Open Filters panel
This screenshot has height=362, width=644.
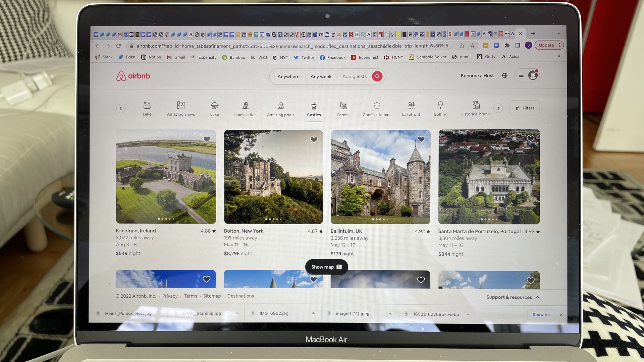click(x=525, y=108)
